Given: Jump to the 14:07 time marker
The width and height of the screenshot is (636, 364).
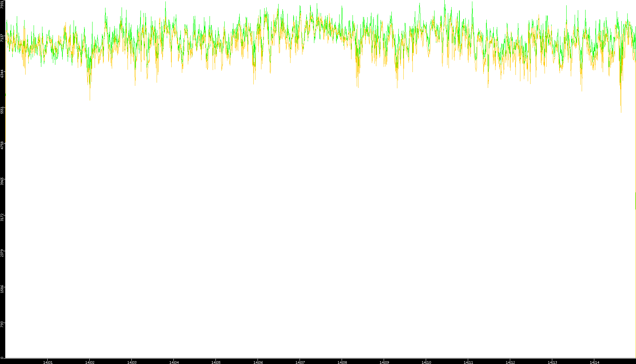Looking at the screenshot, I should tap(300, 362).
